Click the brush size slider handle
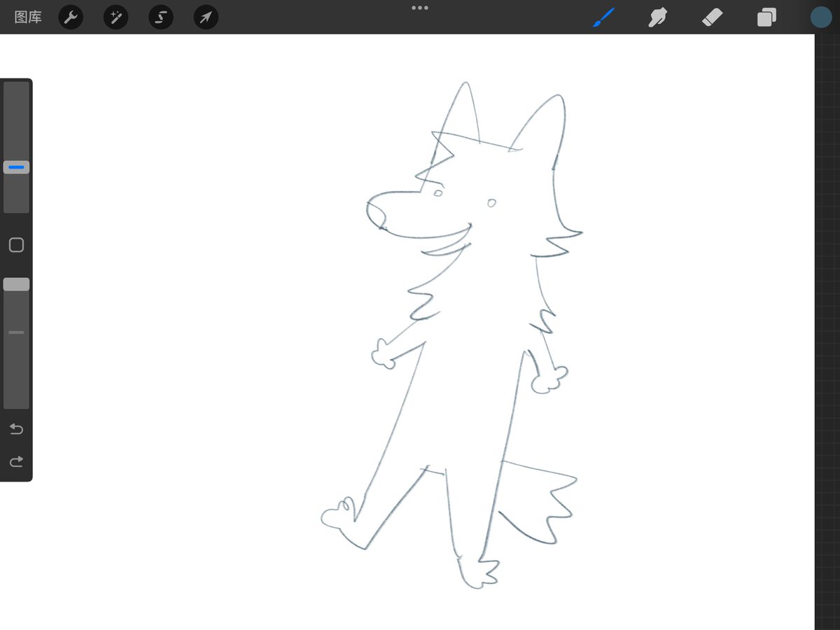 [x=16, y=167]
